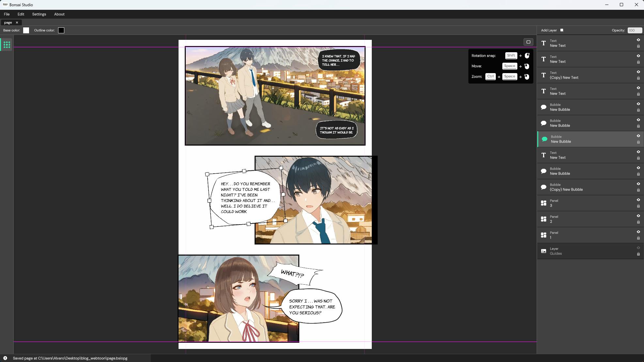Select the (Copy) New Bubble layer name
The height and width of the screenshot is (362, 644).
566,190
